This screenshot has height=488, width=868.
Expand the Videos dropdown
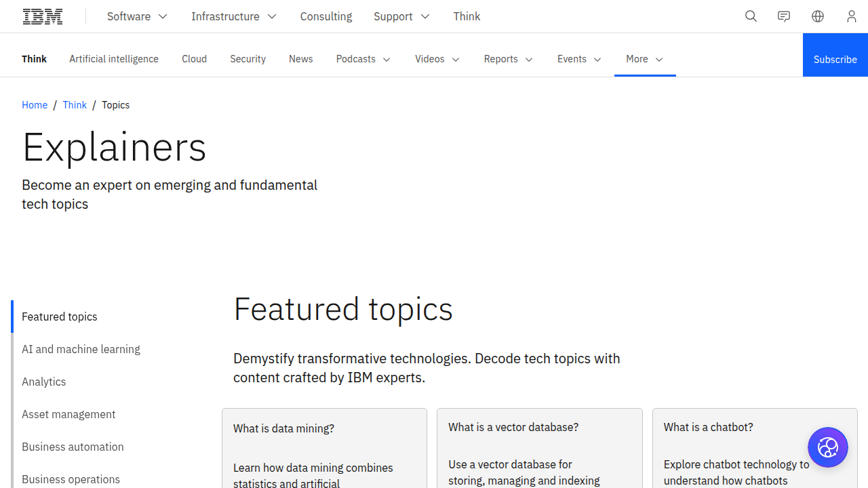tap(437, 59)
